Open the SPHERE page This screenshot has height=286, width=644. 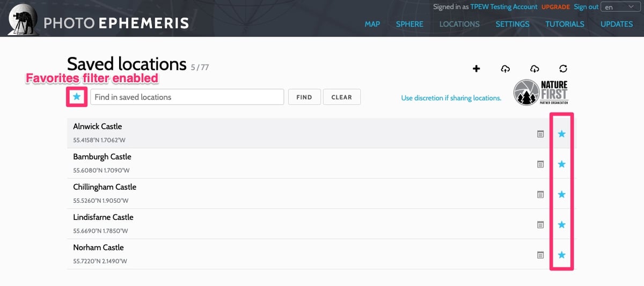(409, 24)
